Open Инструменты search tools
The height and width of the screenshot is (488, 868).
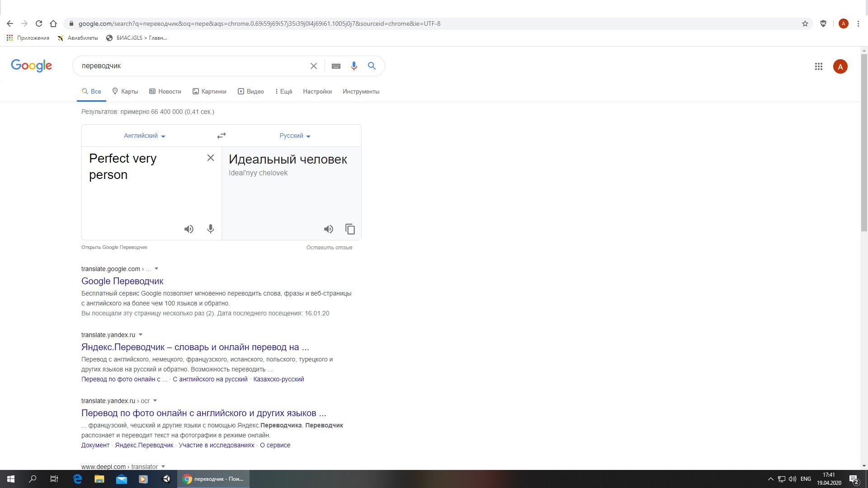coord(361,91)
